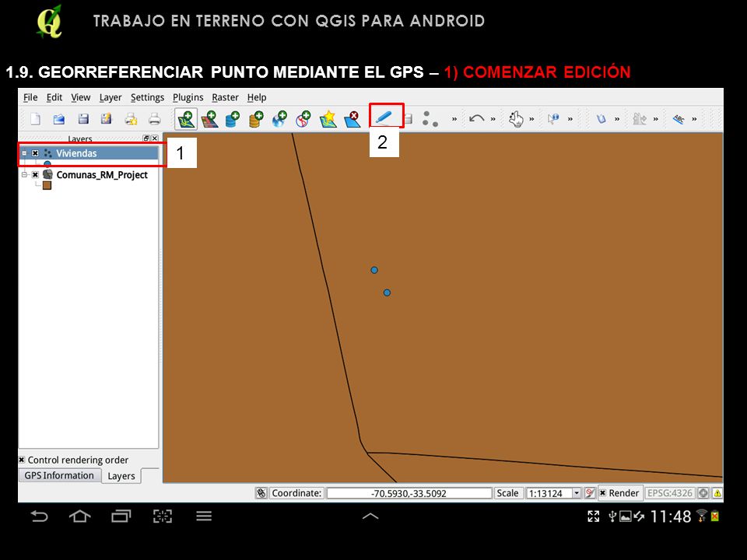The image size is (747, 560).
Task: Click the printer Composer Manager icon
Action: pos(154,118)
